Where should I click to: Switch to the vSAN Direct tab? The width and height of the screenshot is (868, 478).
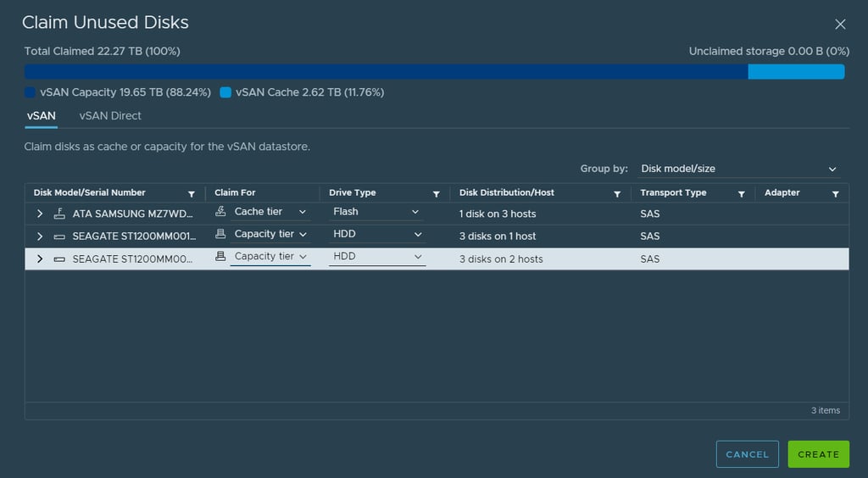tap(110, 116)
